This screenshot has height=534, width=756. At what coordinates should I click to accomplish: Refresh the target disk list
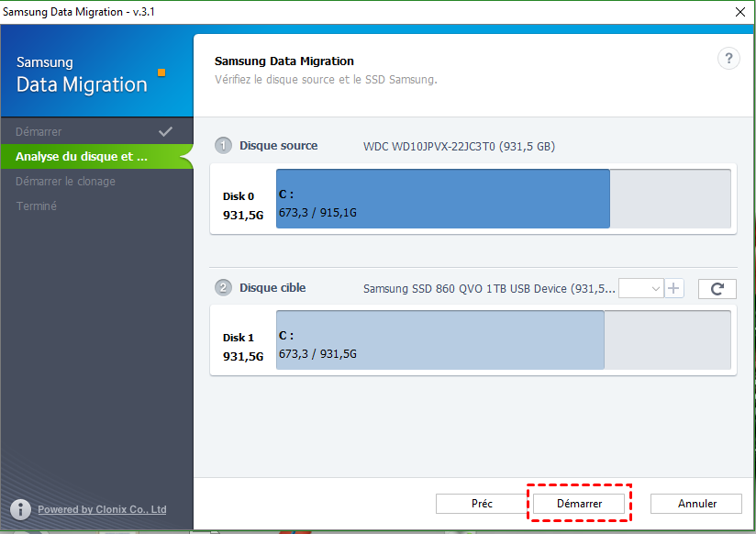(717, 288)
